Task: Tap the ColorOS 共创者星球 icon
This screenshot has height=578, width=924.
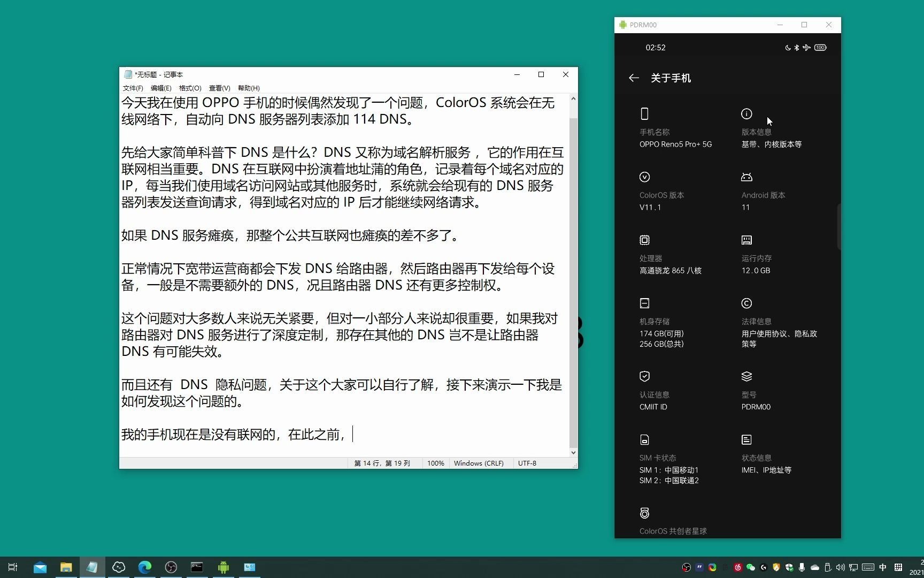Action: (x=644, y=513)
